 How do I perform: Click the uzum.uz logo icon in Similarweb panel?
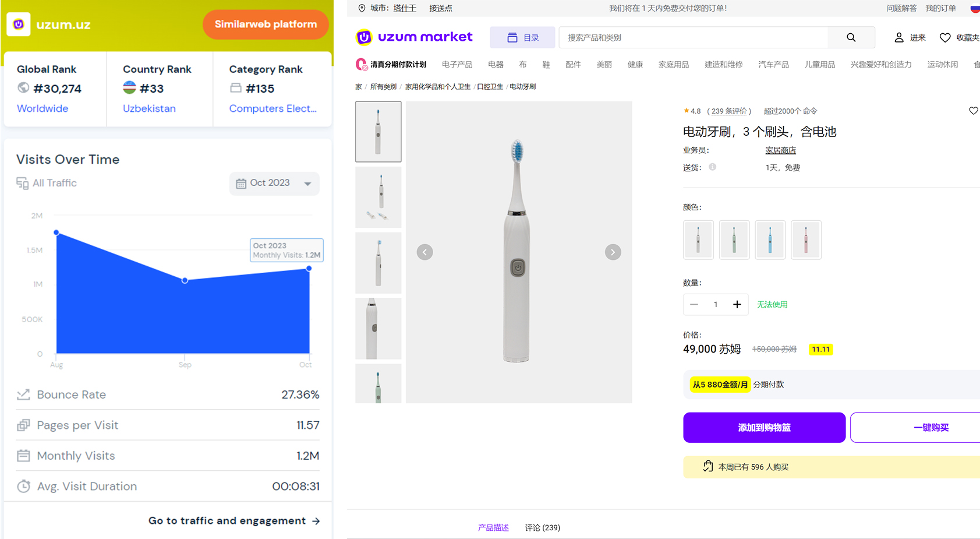pyautogui.click(x=19, y=24)
